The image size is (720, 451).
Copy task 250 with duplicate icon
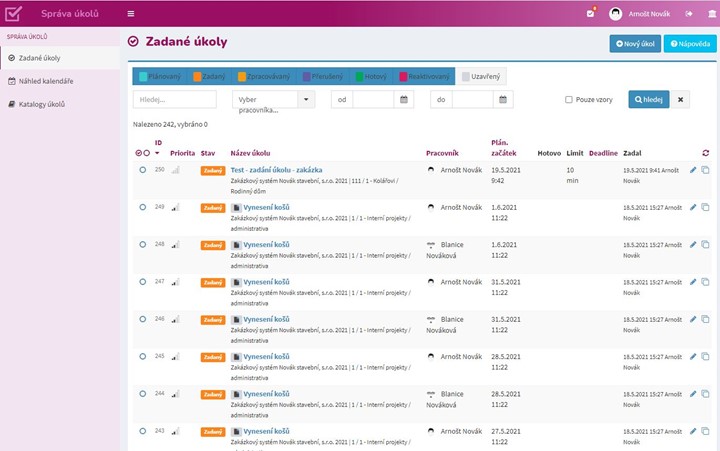click(x=705, y=170)
